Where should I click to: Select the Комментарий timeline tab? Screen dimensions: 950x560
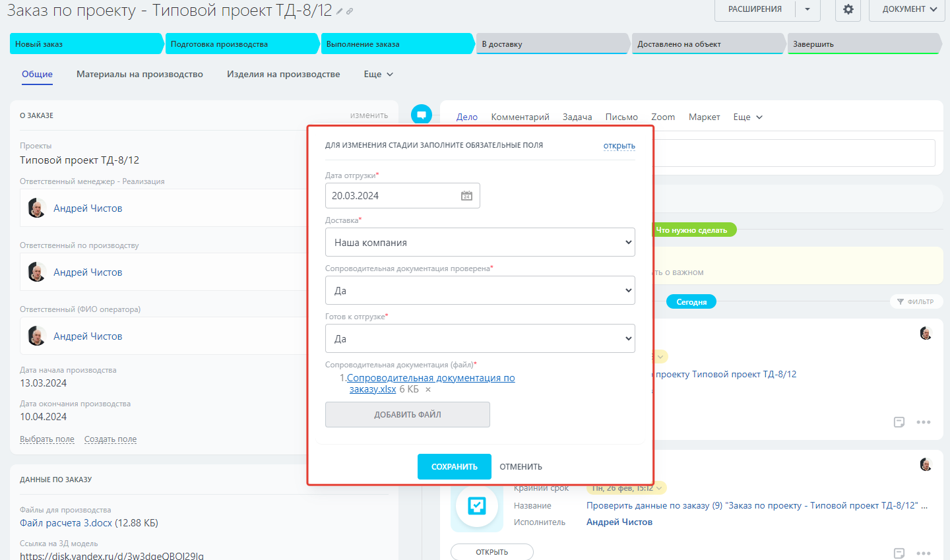click(x=520, y=117)
